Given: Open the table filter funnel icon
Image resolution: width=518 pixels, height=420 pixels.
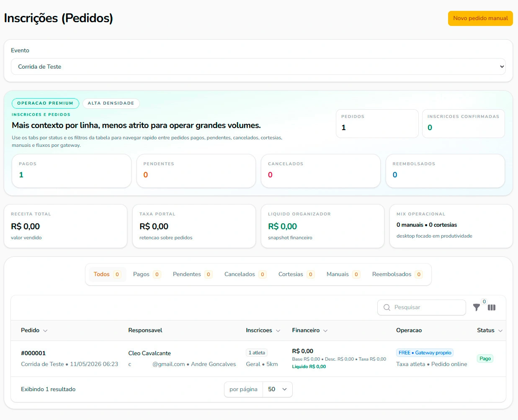Looking at the screenshot, I should pyautogui.click(x=476, y=307).
